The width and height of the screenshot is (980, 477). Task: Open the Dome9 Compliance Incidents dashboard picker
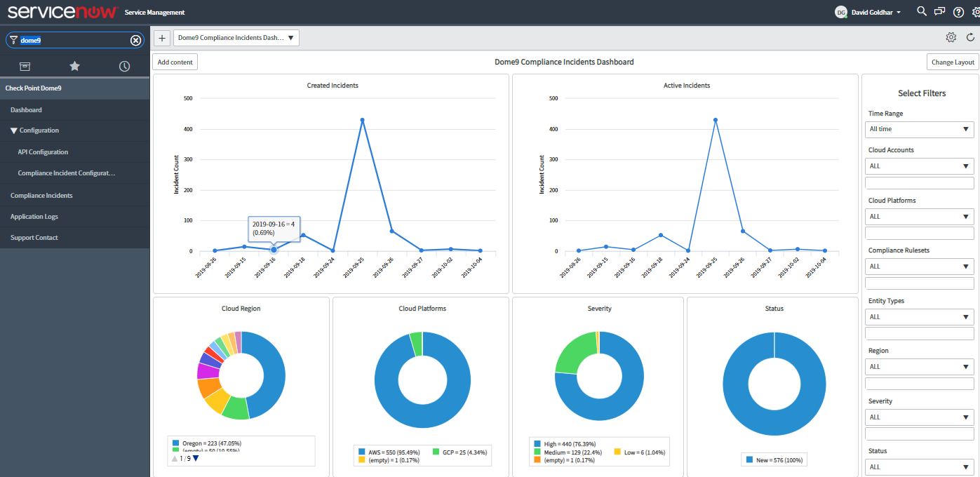[x=236, y=37]
